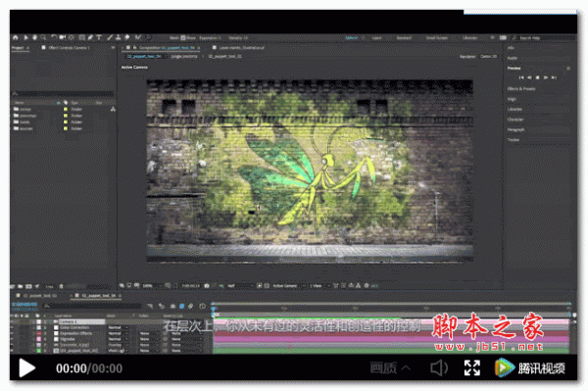Open the Project panel tab
This screenshot has height=391, width=588.
[x=18, y=48]
